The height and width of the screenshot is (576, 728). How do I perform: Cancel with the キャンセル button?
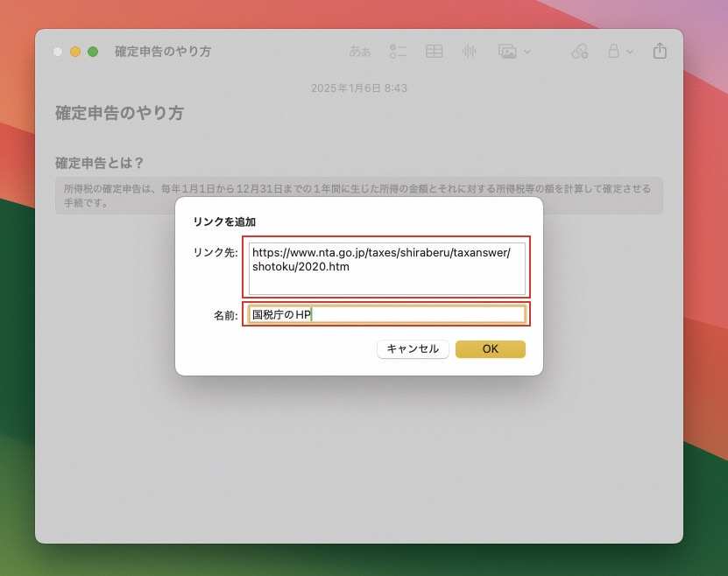413,349
